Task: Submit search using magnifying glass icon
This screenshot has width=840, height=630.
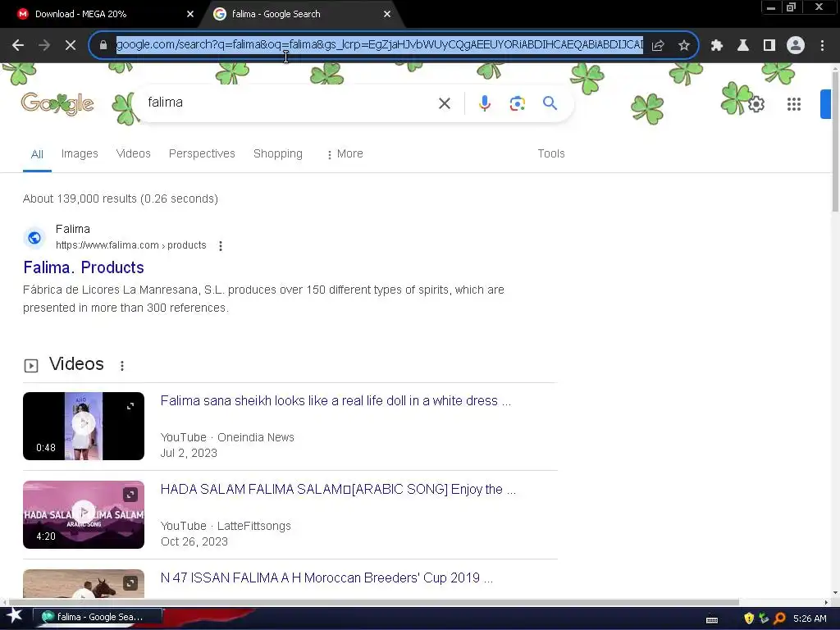Action: coord(550,103)
